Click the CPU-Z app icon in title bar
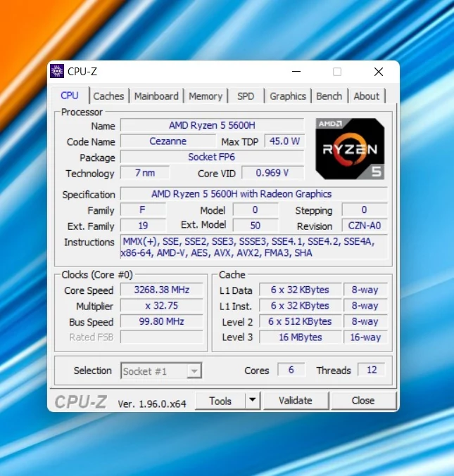The image size is (454, 476). [57, 71]
